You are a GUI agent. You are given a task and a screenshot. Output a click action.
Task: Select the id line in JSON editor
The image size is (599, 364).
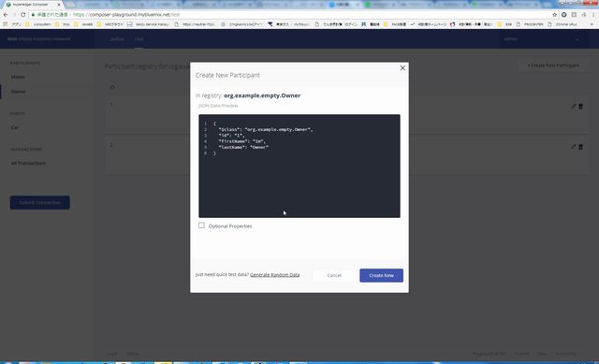[231, 135]
